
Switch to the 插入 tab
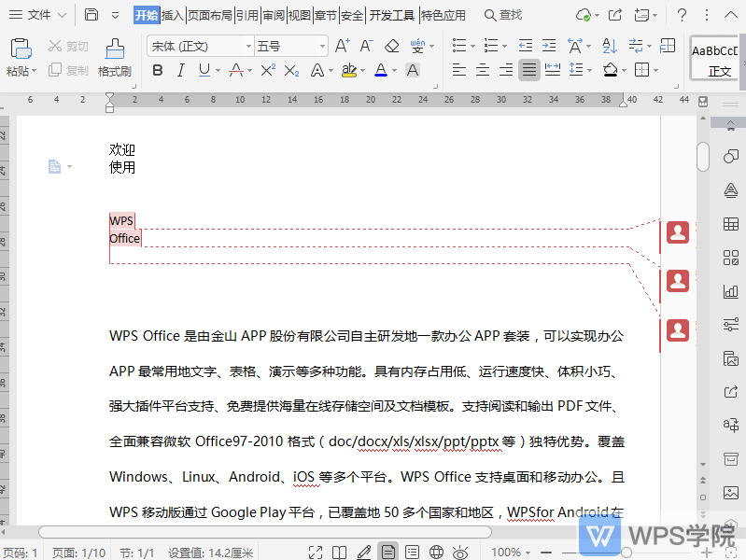tap(173, 15)
